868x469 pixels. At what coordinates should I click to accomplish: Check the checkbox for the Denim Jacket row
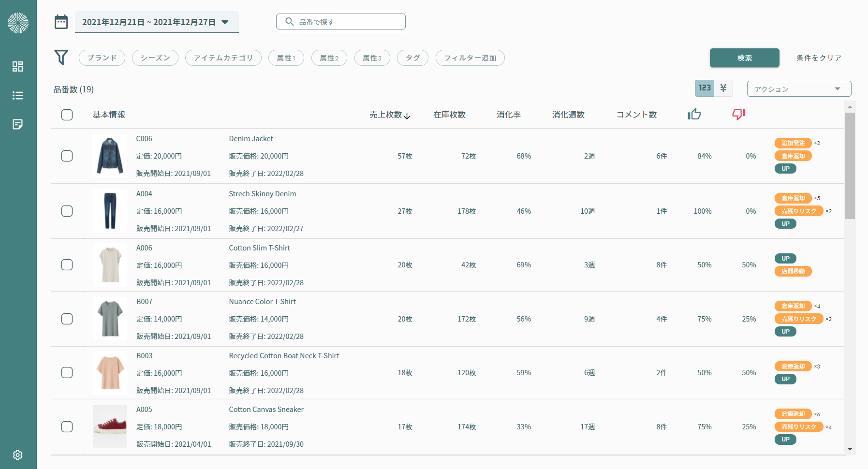click(67, 156)
